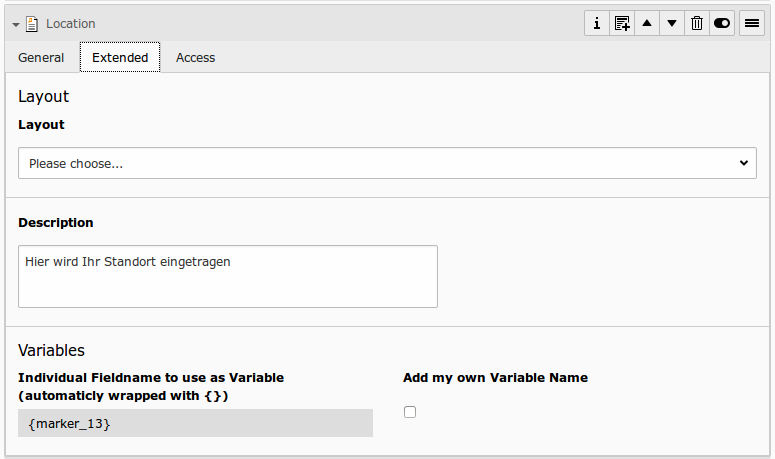
Task: Collapse the Location record with triangle
Action: point(16,24)
